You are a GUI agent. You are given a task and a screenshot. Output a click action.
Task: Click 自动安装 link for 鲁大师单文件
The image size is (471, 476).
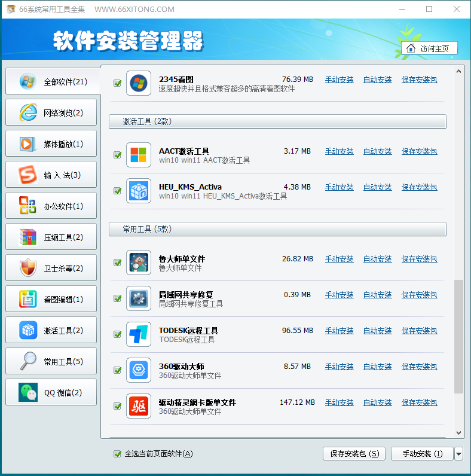tap(378, 259)
